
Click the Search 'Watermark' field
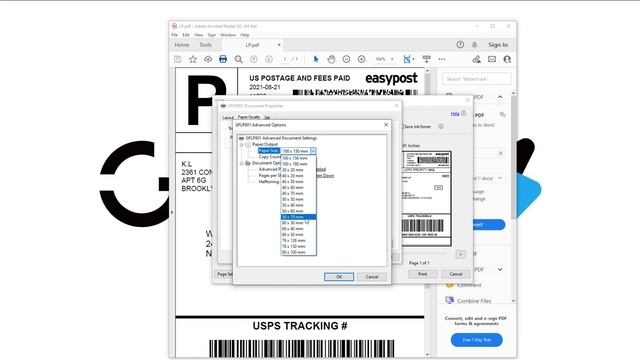click(x=477, y=79)
